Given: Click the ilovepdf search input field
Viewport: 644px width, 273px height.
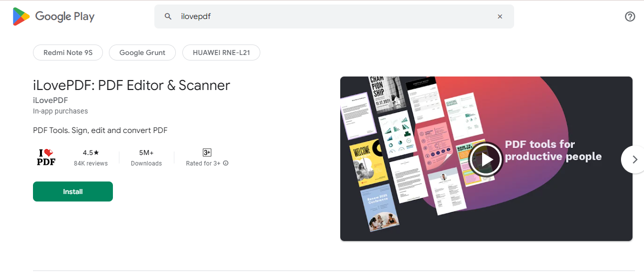Looking at the screenshot, I should (334, 16).
